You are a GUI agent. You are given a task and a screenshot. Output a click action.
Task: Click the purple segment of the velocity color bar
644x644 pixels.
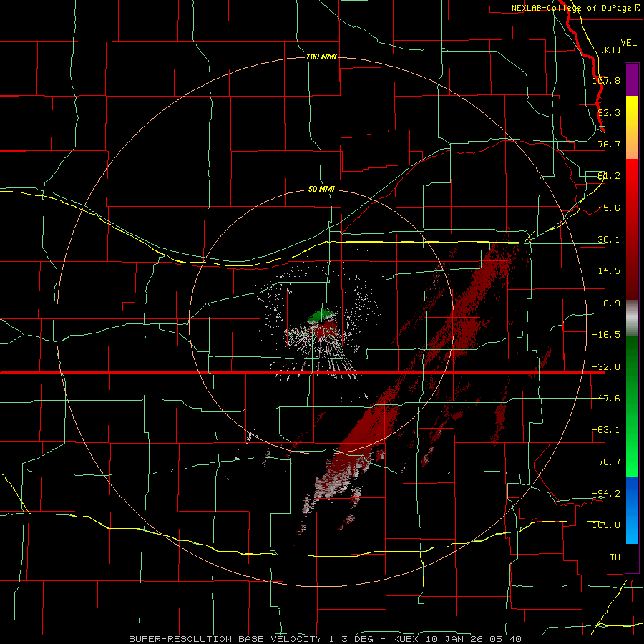[x=632, y=79]
